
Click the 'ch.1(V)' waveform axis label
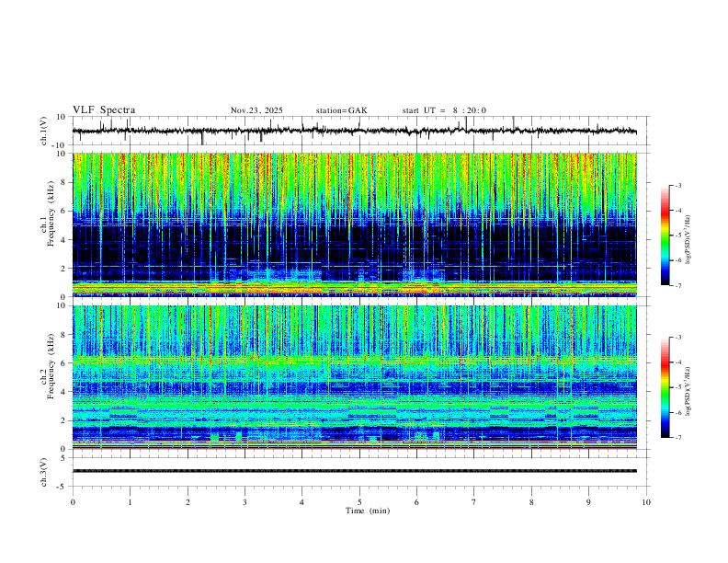coord(44,131)
